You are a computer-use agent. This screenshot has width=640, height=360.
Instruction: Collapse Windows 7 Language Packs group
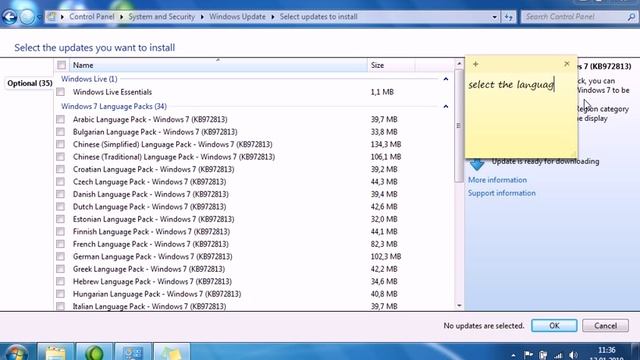click(446, 106)
